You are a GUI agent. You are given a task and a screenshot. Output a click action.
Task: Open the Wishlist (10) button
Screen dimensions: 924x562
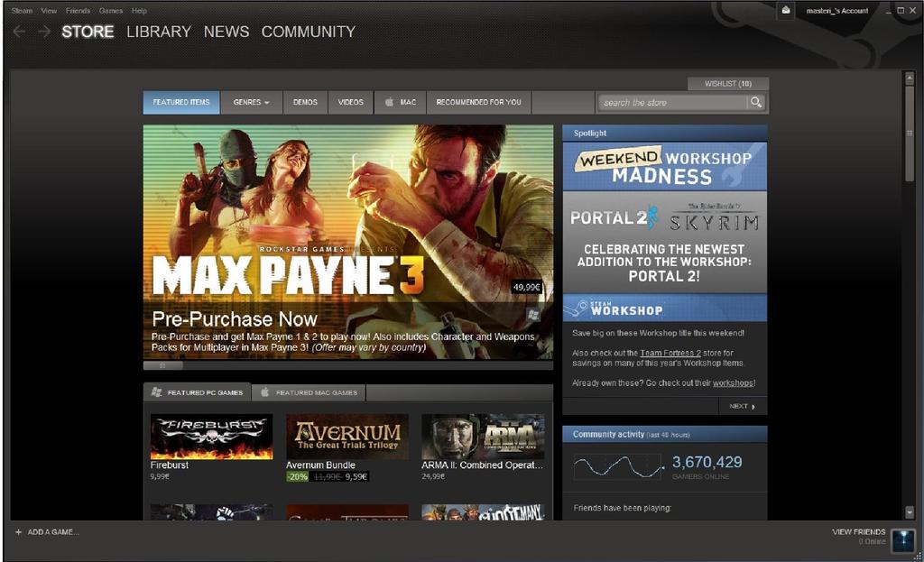click(728, 84)
